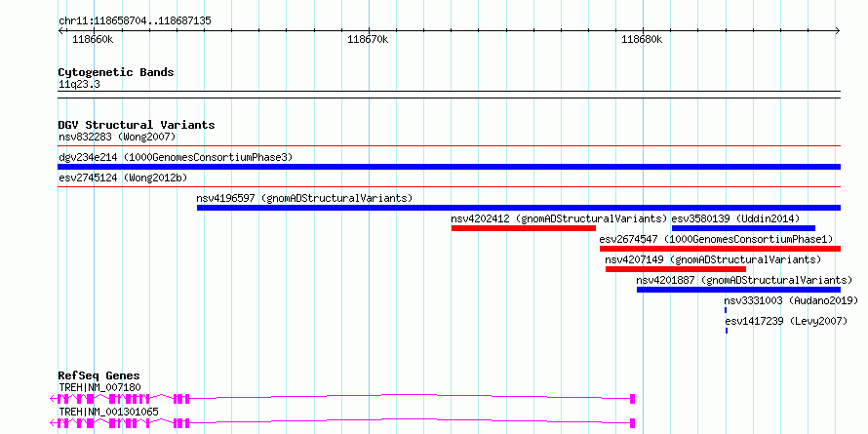Click the nsv832283 (Wong2007) variant label
Viewport: 868px width, 434px height.
coord(117,137)
